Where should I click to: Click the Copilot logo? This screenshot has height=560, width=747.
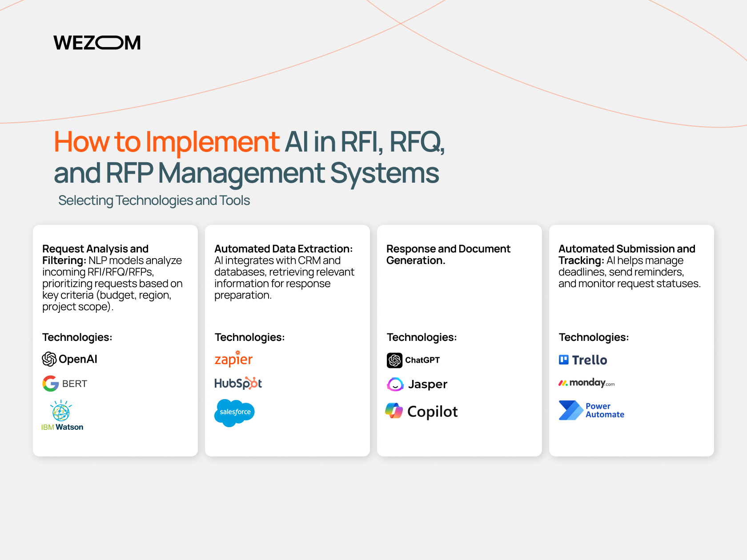[x=422, y=412]
